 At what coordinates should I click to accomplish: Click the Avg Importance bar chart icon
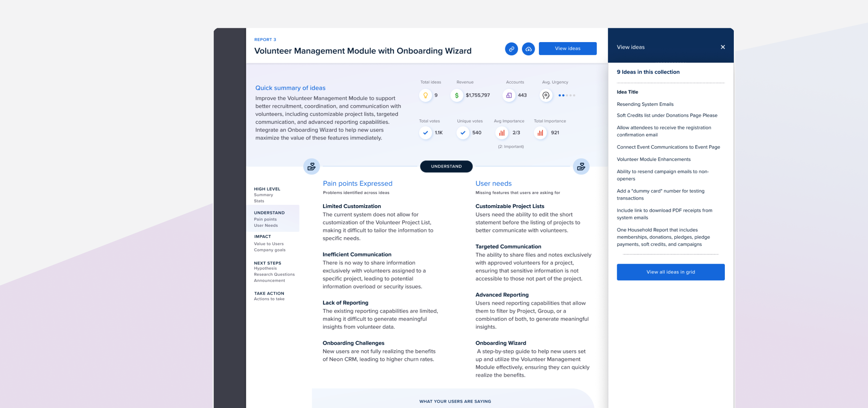[502, 133]
